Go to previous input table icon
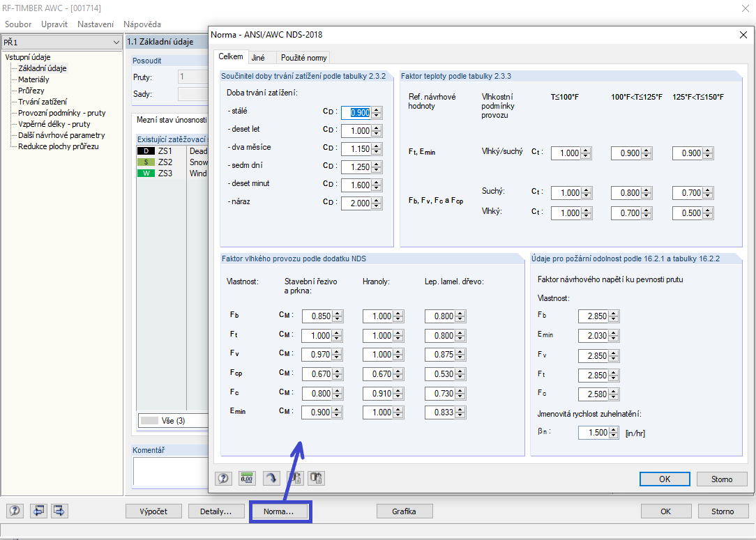The width and height of the screenshot is (756, 540). [x=38, y=511]
